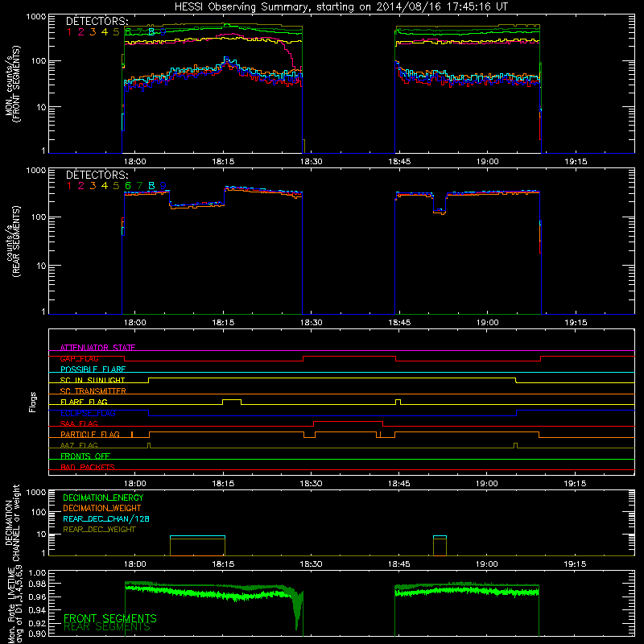Click 'DETECTORS:' label in the rear segments panel

click(97, 175)
